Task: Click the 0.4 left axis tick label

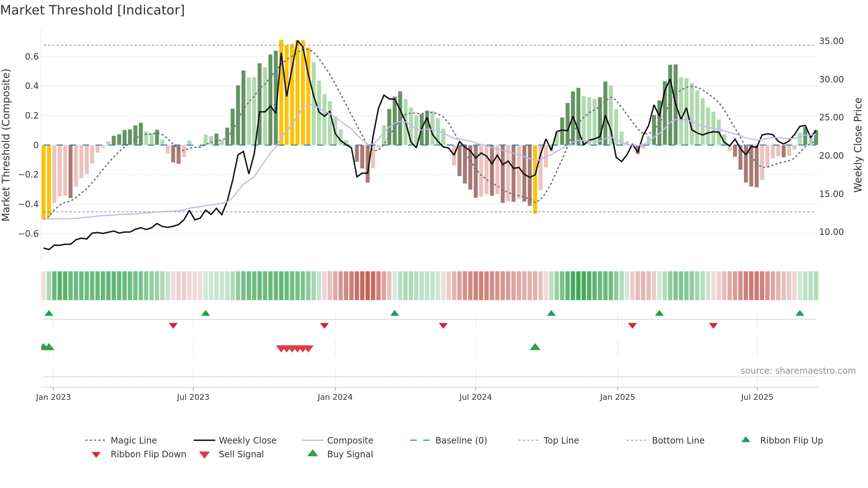Action: (32, 86)
